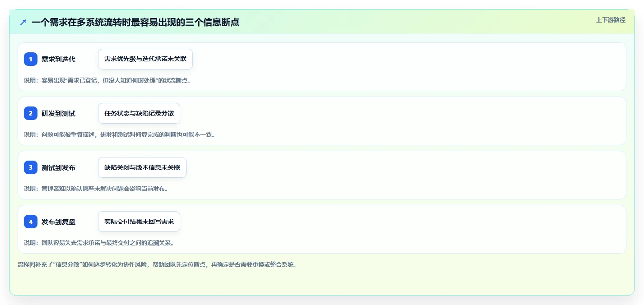Click the arrow icon beside the header title
The image size is (644, 305).
click(x=23, y=22)
